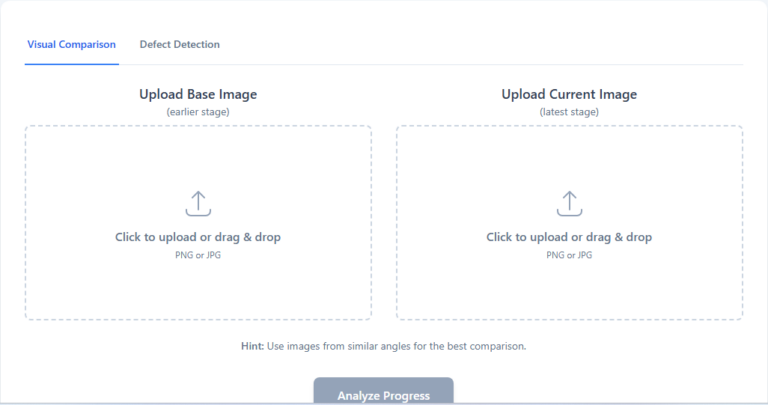Select 'Click to upload' text in current image box

pyautogui.click(x=527, y=237)
